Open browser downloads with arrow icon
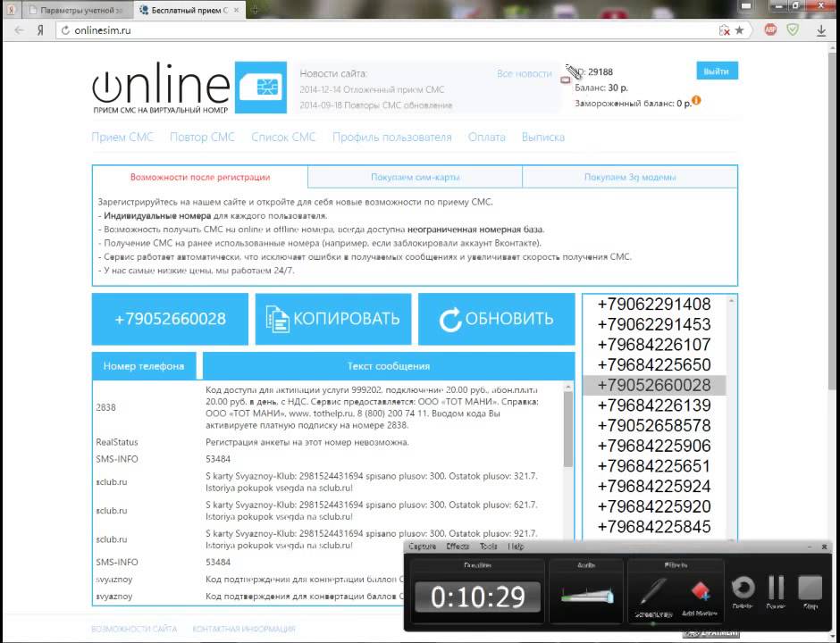The width and height of the screenshot is (840, 643). [x=821, y=31]
